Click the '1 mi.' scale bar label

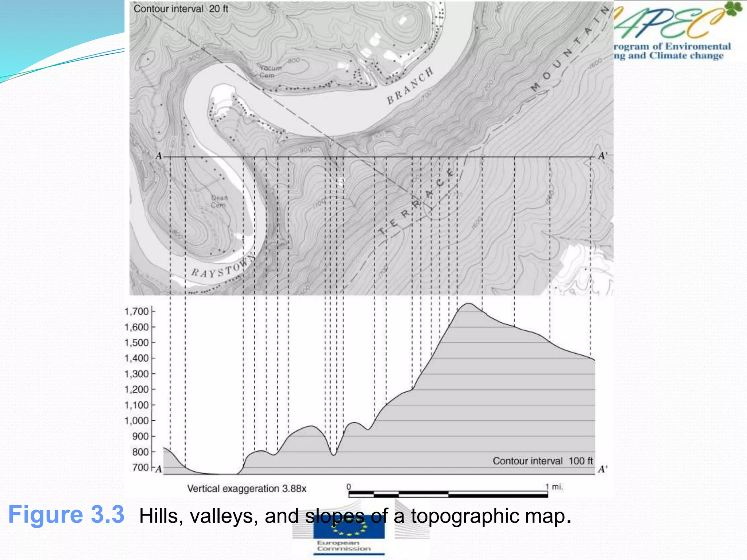(x=554, y=487)
